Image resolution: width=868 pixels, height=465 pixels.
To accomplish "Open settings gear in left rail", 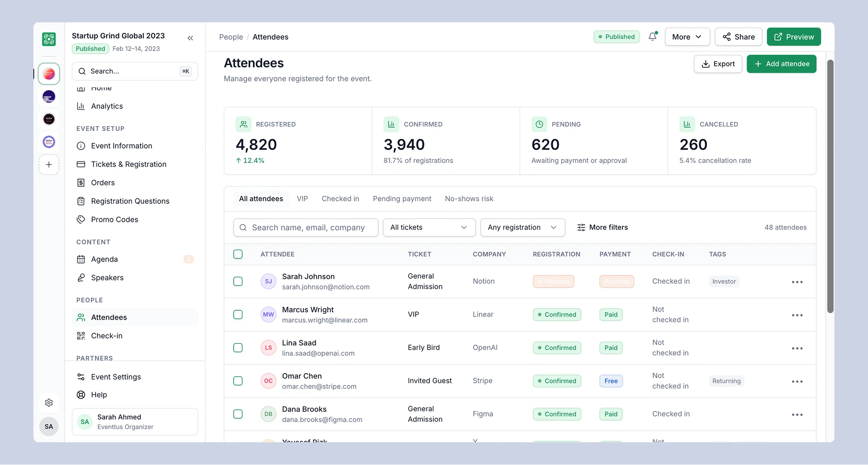I will click(49, 403).
